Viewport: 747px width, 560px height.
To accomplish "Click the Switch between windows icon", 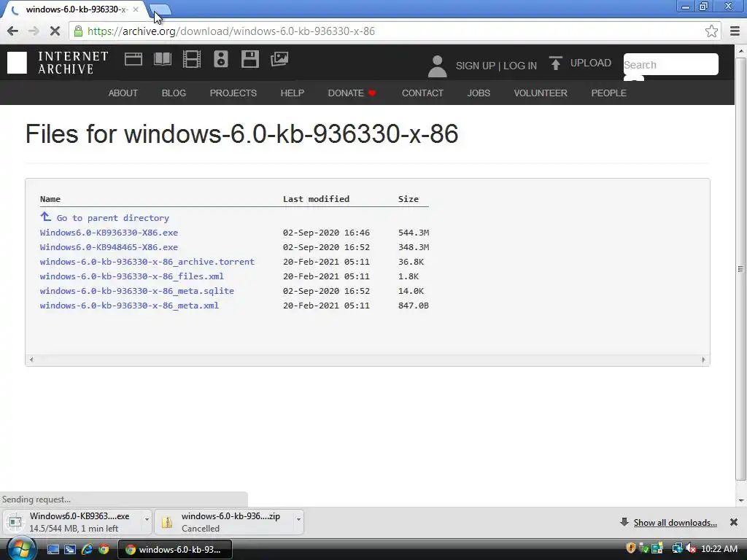I will coord(70,549).
